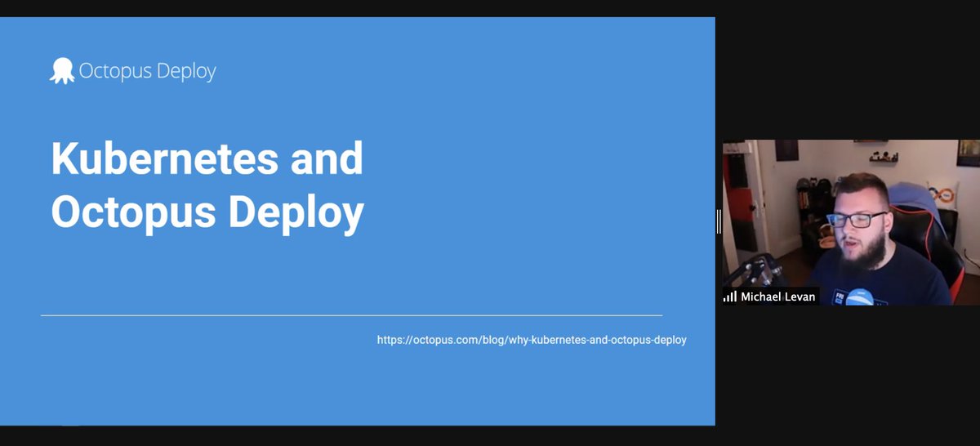Click the signal strength bars icon
The image size is (980, 446).
click(x=730, y=297)
